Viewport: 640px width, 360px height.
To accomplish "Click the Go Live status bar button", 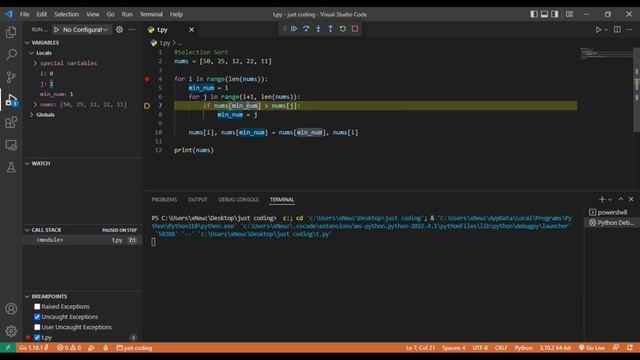I will [592, 348].
